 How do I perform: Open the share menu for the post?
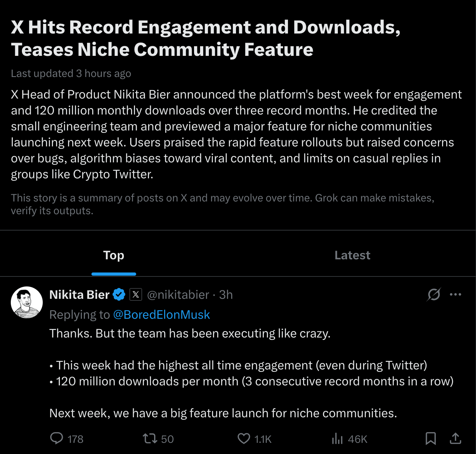click(x=455, y=438)
